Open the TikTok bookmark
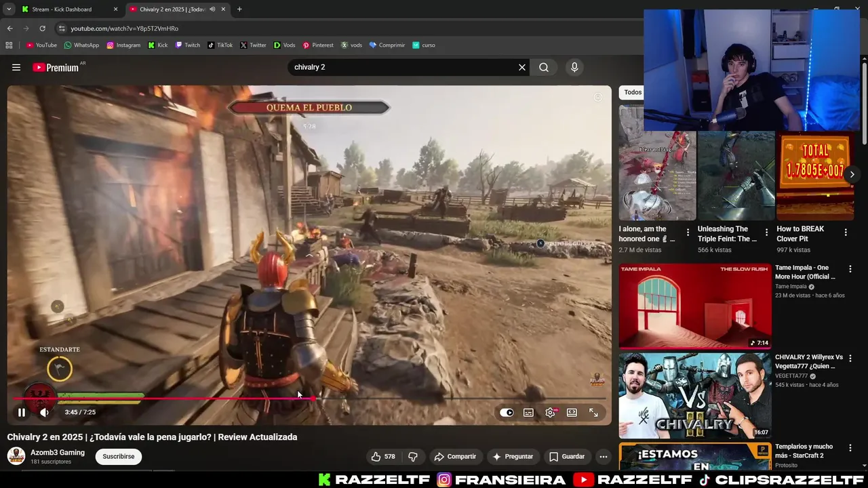 point(220,45)
